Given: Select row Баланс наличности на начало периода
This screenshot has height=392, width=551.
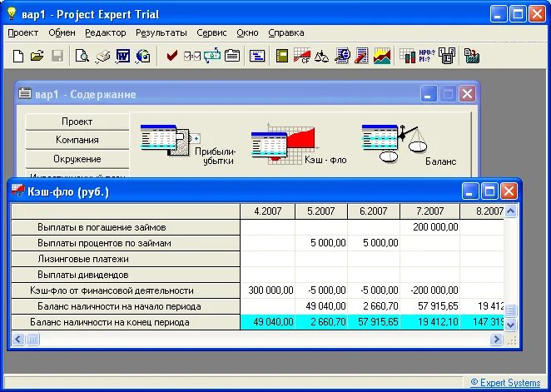Looking at the screenshot, I should click(x=126, y=306).
